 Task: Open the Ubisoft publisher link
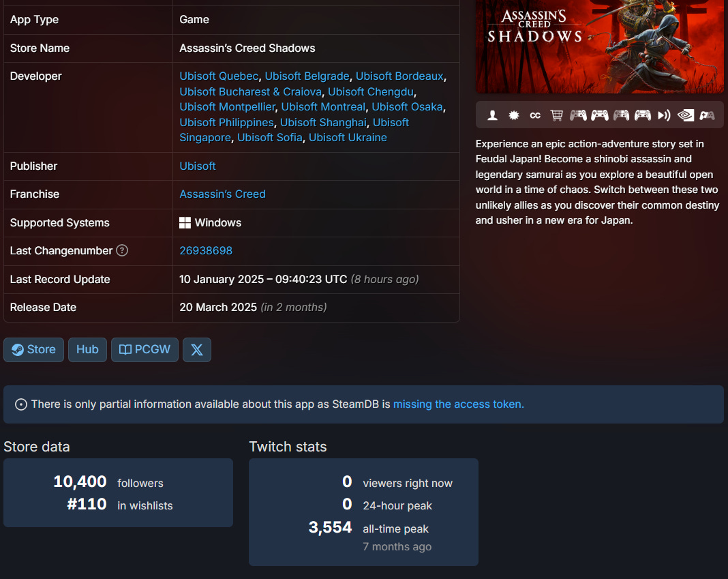[198, 166]
